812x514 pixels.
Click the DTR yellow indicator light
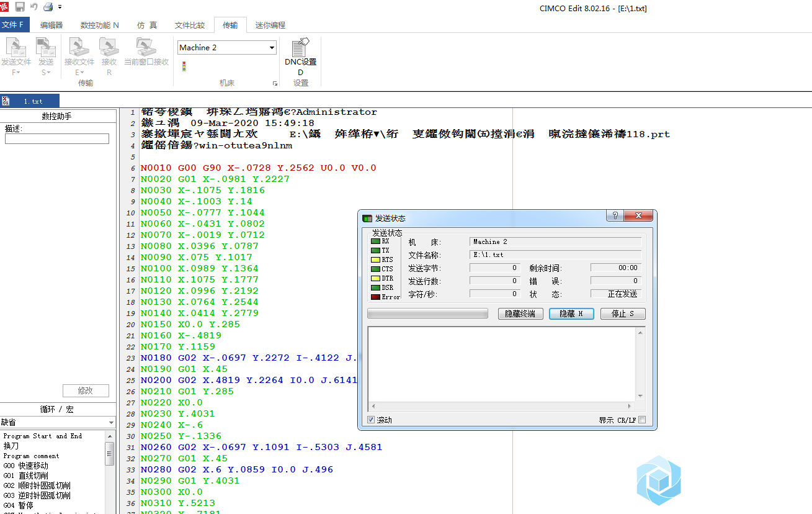pos(375,278)
